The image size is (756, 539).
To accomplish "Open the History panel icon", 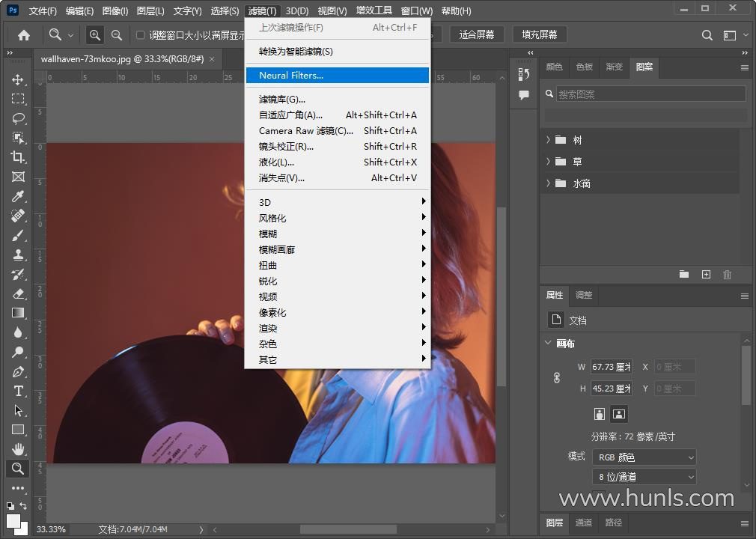I will coord(524,74).
